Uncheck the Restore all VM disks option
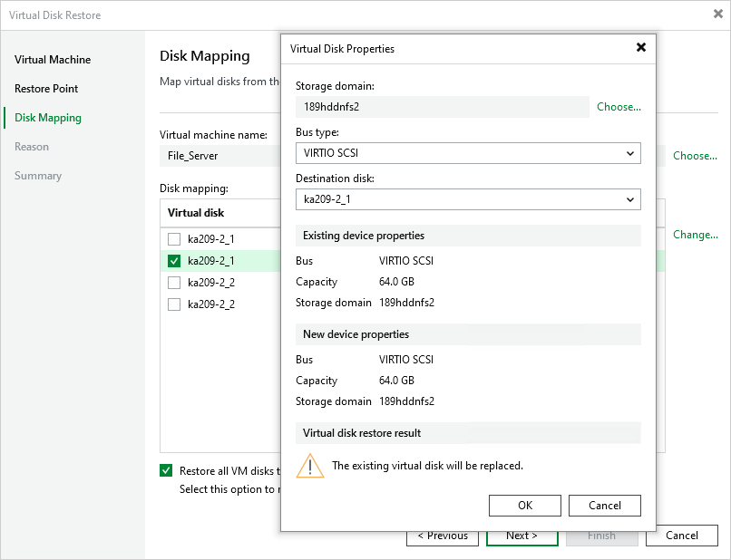 167,470
